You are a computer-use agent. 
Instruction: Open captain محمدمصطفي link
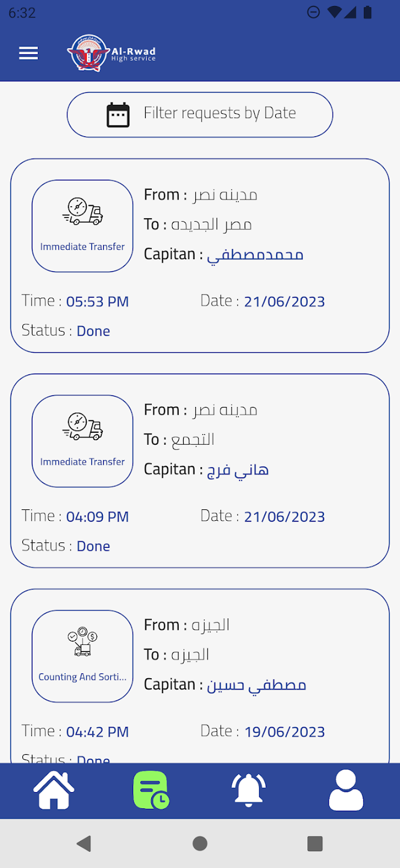(255, 255)
